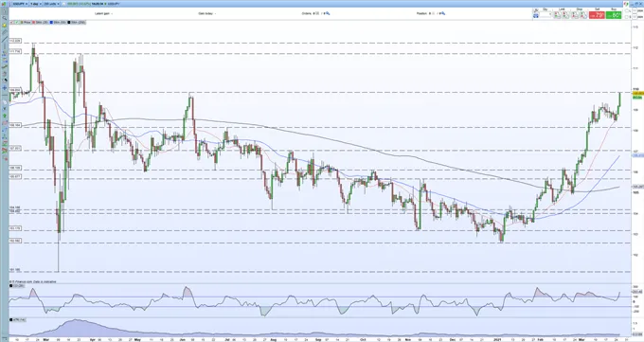Toggle the upper checkbox at top right
This screenshot has height=342, width=644.
click(627, 10)
